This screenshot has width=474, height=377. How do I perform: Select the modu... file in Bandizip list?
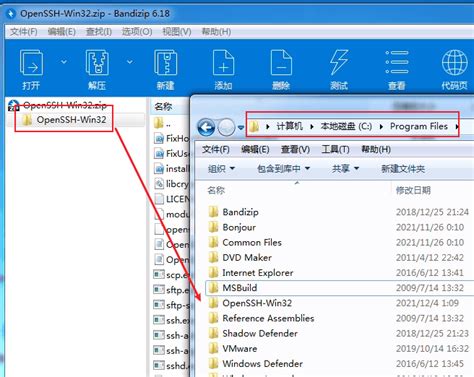click(x=171, y=214)
